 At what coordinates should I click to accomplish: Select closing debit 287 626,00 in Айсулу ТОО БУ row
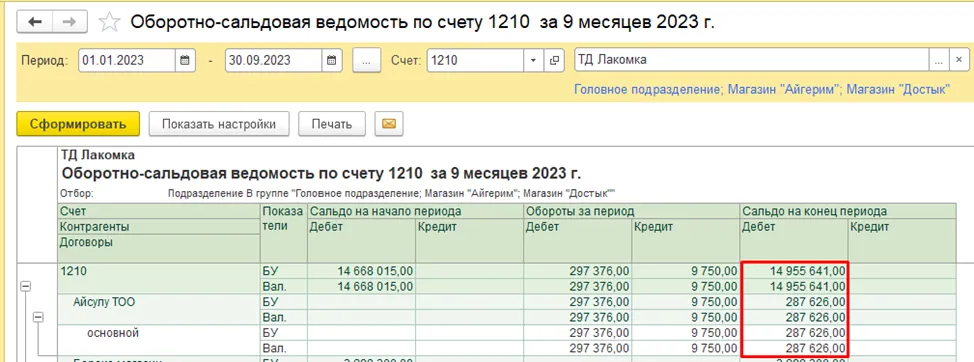click(794, 302)
